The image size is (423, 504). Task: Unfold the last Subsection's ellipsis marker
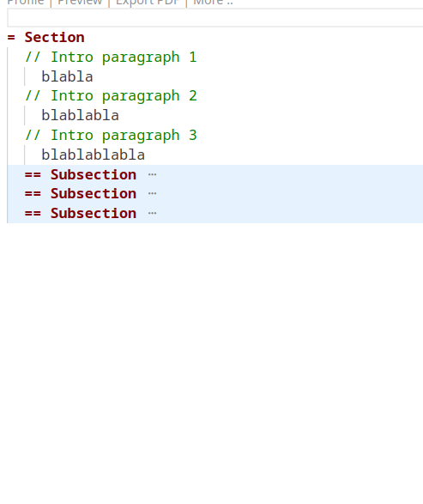click(x=152, y=214)
